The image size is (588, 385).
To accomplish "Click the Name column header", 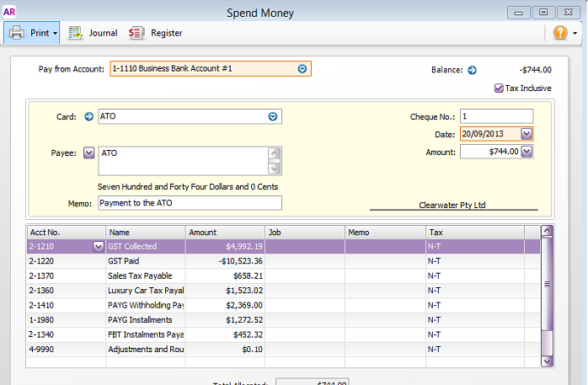I will tap(146, 233).
